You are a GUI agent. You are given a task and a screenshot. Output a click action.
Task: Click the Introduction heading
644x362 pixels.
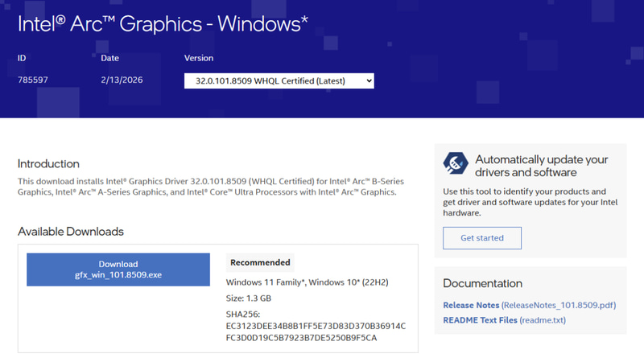click(48, 164)
